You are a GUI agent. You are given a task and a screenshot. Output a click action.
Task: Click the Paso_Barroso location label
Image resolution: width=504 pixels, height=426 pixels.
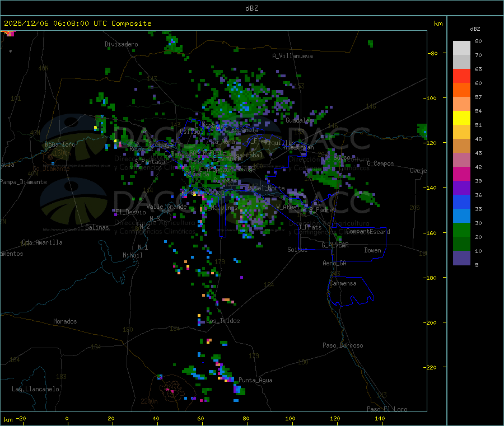[x=343, y=345]
